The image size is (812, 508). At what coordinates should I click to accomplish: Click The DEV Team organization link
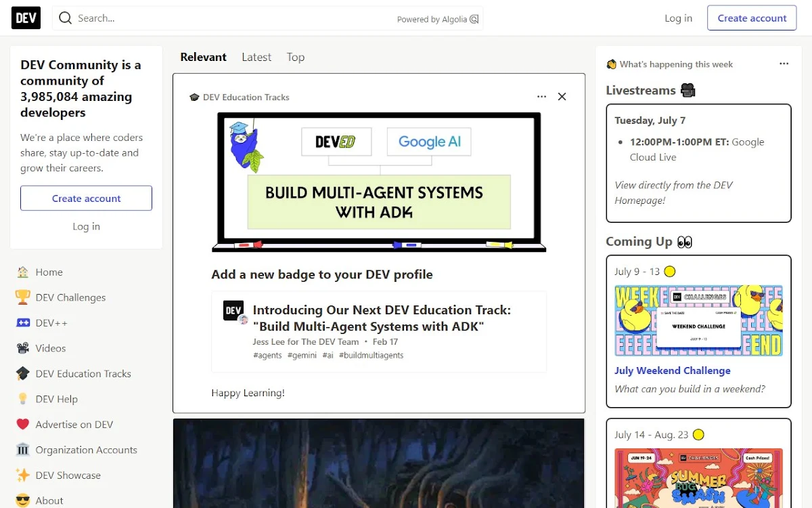(330, 342)
